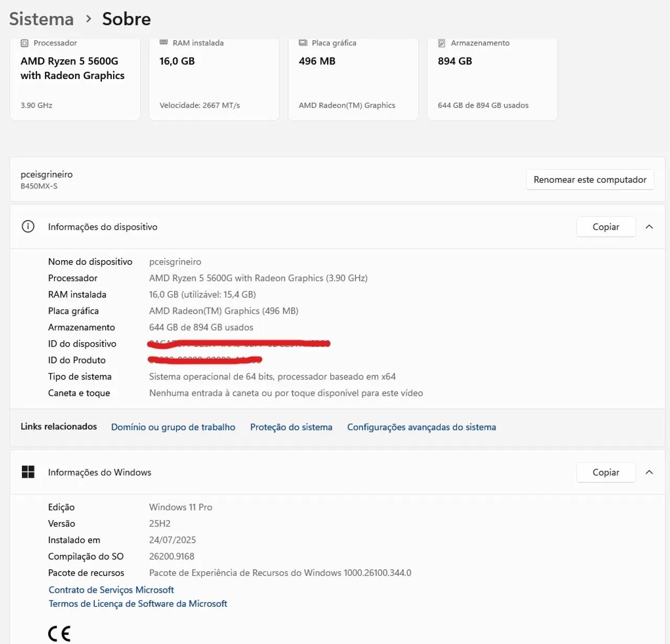Click 'Velocidade: 2667 MT/s' text

click(x=199, y=105)
